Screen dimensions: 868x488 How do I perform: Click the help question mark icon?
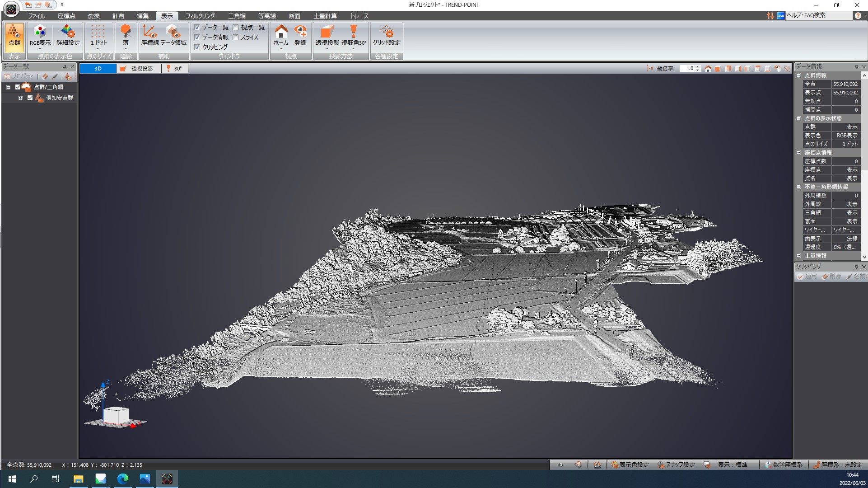[x=858, y=15]
